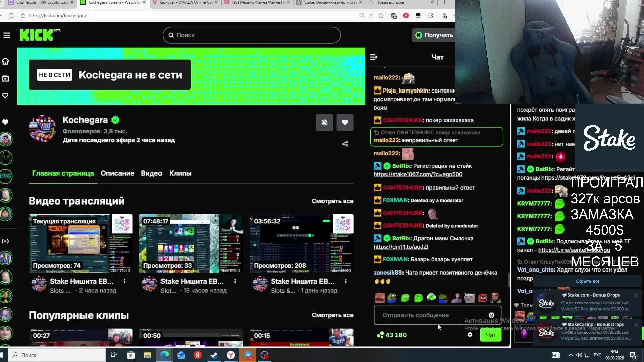The image size is (644, 362).
Task: Open options menu for video from 2 часа назад
Action: (x=125, y=281)
